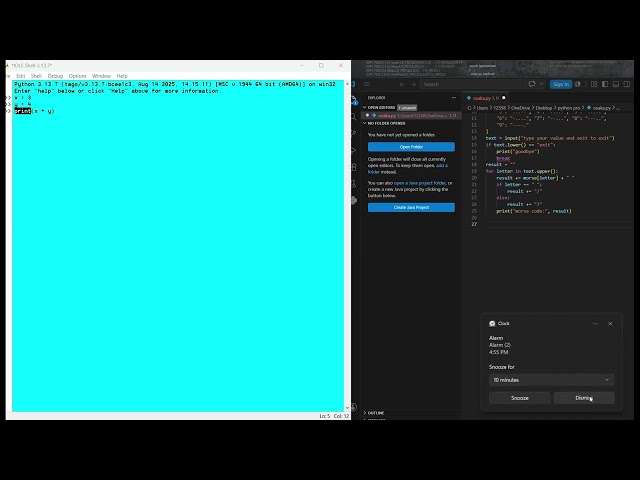Click the IDLE scrollbar up arrow
Screen dimensions: 640x480
pyautogui.click(x=347, y=84)
